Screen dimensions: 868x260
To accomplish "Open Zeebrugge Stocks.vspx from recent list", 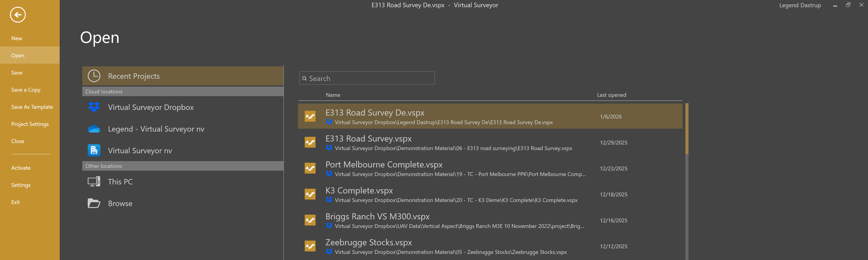I will pyautogui.click(x=368, y=242).
